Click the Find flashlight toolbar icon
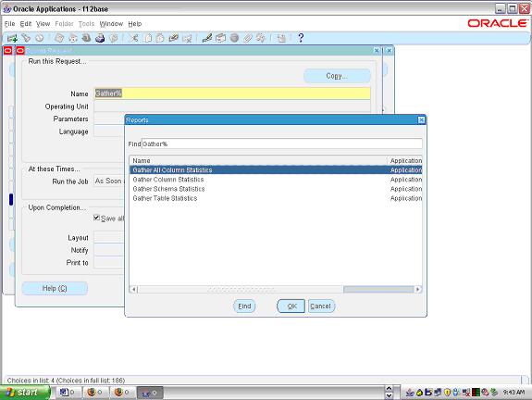The image size is (532, 400). tap(26, 38)
